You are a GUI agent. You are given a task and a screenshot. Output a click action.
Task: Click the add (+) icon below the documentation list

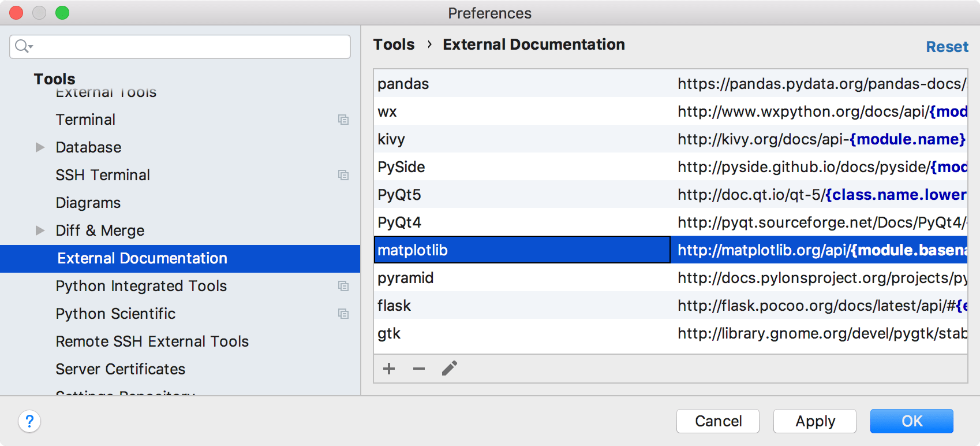[389, 368]
